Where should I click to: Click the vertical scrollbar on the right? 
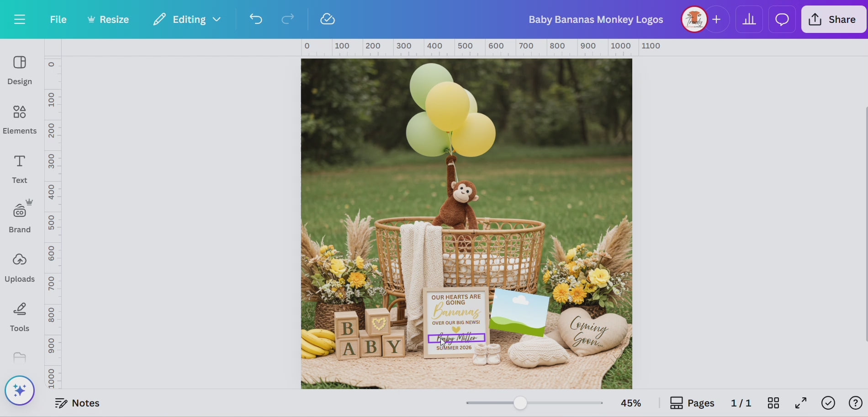point(866,224)
